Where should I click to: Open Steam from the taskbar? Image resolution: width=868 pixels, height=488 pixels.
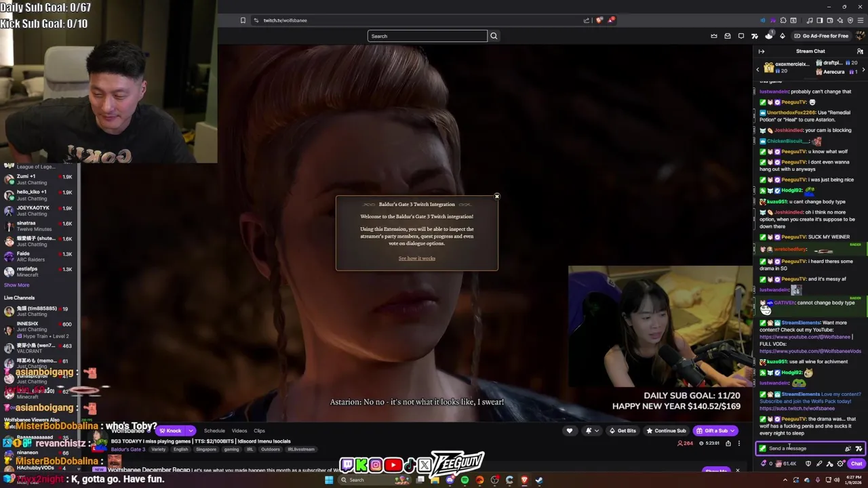point(539,480)
